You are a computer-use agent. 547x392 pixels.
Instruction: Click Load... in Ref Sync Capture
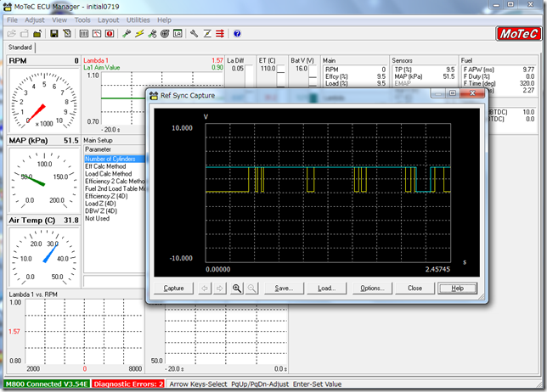(326, 288)
